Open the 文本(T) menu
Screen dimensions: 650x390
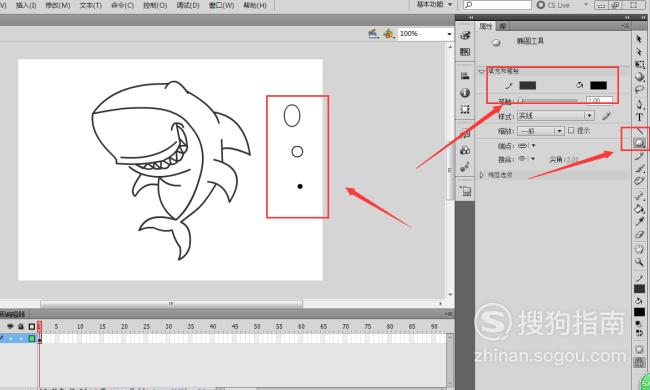click(91, 5)
